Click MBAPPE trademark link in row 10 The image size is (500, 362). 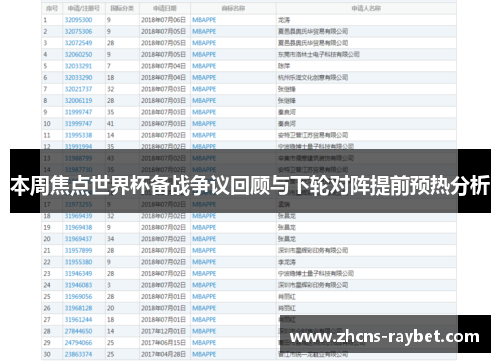coord(204,124)
